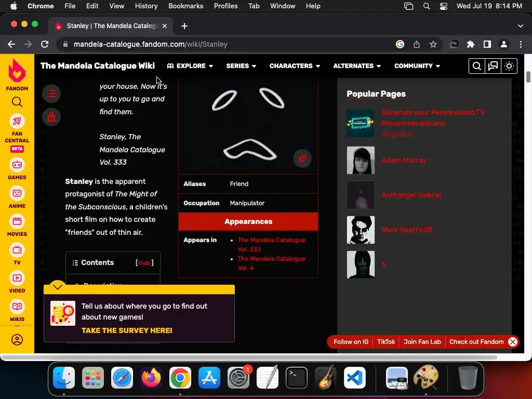The height and width of the screenshot is (399, 532).
Task: Open Visual Studio Code from the dock
Action: point(354,377)
